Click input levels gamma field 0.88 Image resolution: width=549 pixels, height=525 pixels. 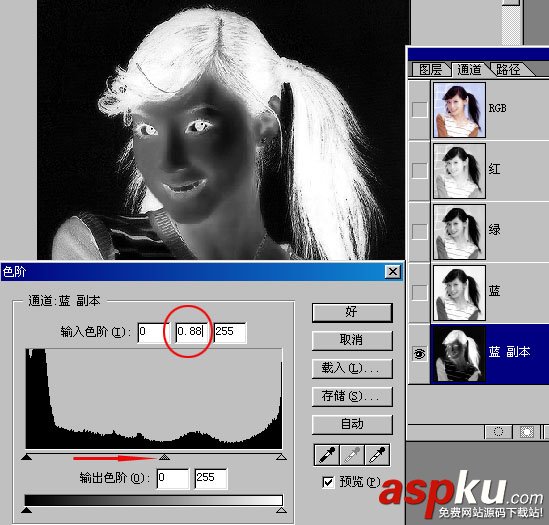click(192, 332)
